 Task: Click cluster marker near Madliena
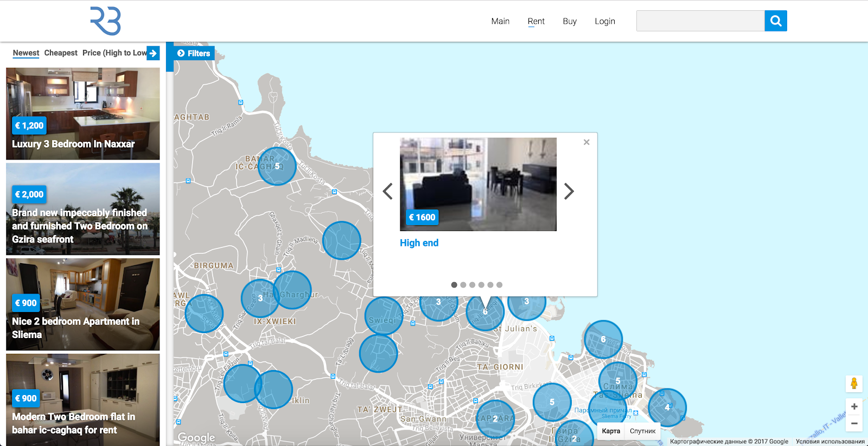[x=342, y=240]
